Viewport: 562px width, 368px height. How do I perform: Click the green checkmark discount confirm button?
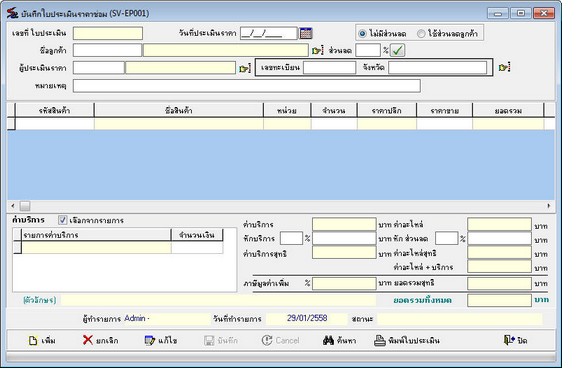397,50
